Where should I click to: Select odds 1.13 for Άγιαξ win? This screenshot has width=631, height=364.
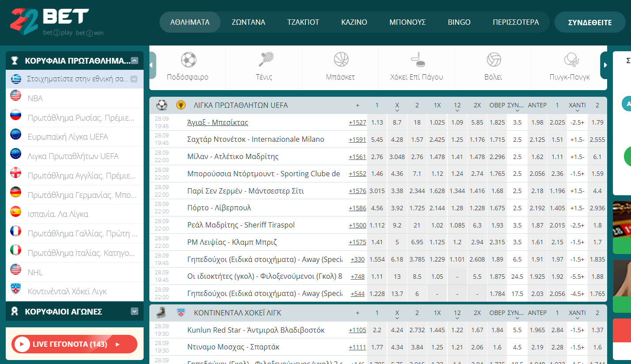pyautogui.click(x=377, y=122)
